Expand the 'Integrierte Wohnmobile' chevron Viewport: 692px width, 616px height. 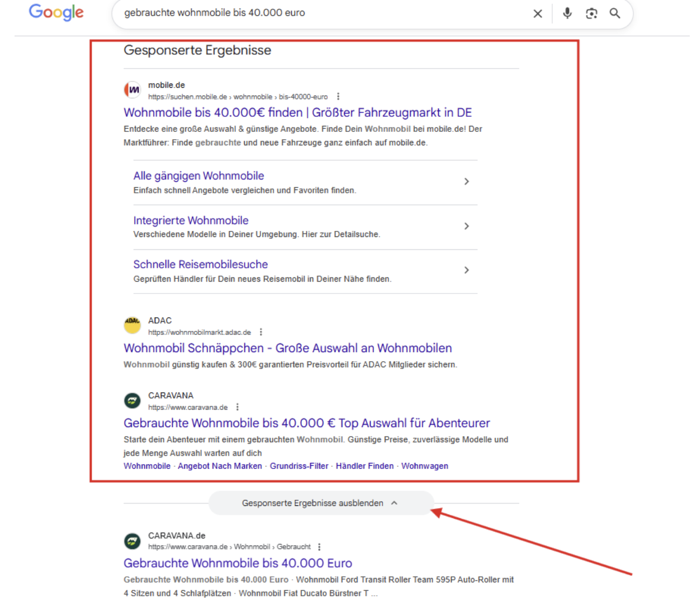pos(467,226)
